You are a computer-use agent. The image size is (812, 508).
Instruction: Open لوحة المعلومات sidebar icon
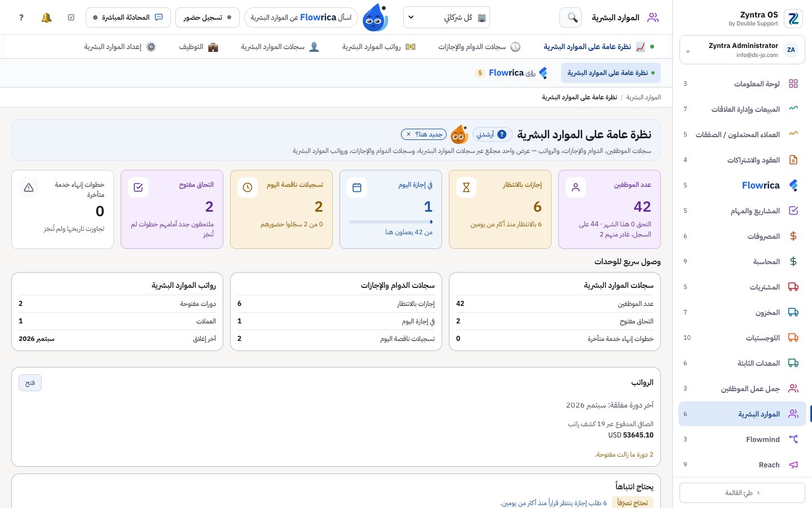793,84
